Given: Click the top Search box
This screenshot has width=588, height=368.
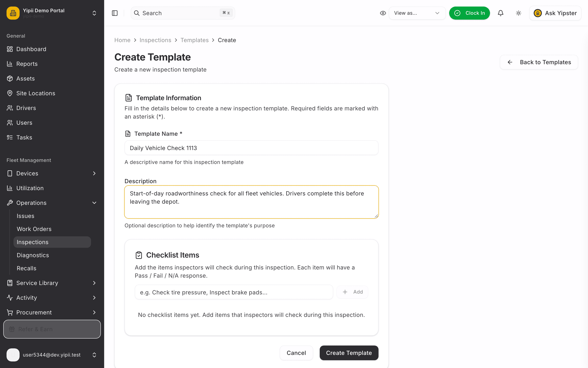Looking at the screenshot, I should 183,13.
